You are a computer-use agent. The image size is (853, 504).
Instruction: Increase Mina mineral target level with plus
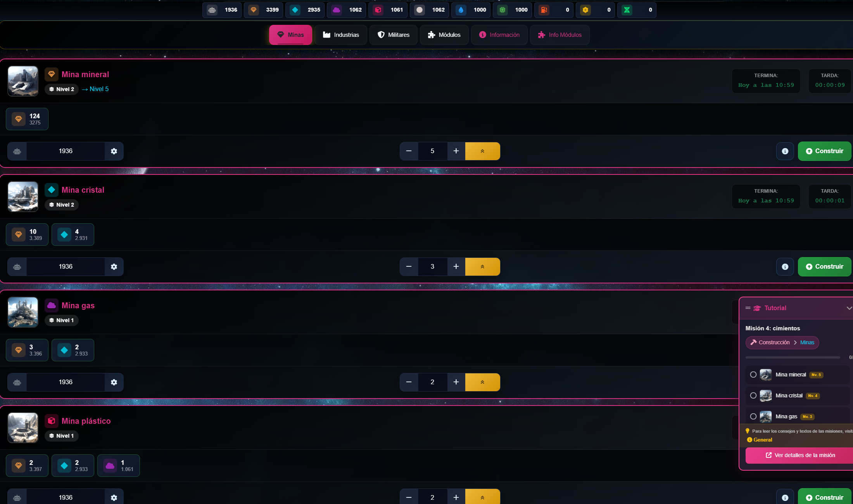[456, 151]
